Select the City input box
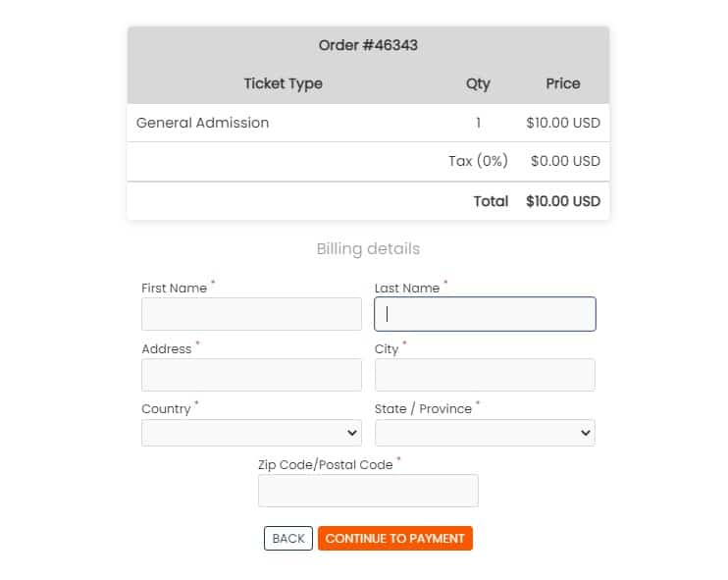Screen dimensions: 728x580 pyautogui.click(x=485, y=375)
